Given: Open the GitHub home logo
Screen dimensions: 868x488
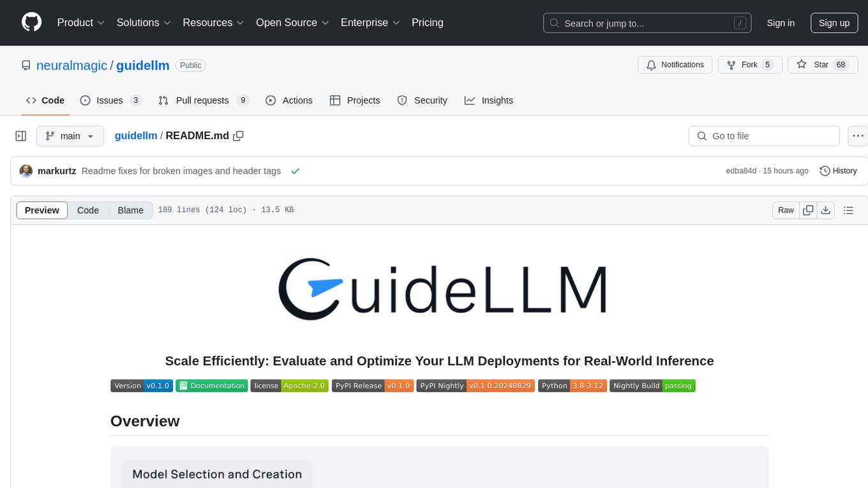Looking at the screenshot, I should (x=32, y=22).
